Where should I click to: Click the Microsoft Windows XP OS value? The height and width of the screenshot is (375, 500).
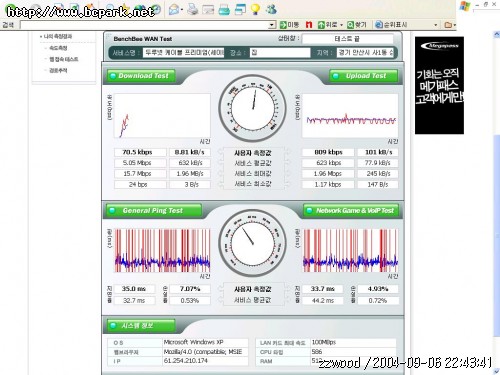click(193, 342)
